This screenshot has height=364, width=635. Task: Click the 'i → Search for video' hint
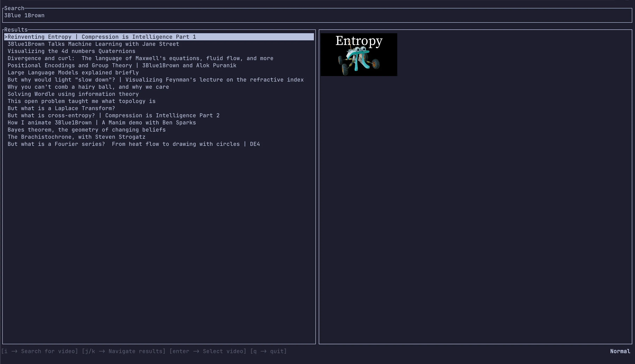tap(40, 351)
